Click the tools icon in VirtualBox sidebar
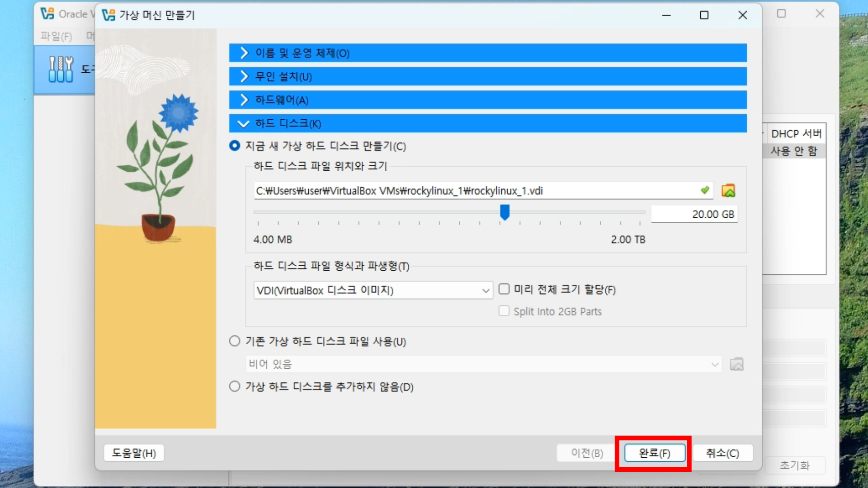The width and height of the screenshot is (868, 488). (x=61, y=69)
